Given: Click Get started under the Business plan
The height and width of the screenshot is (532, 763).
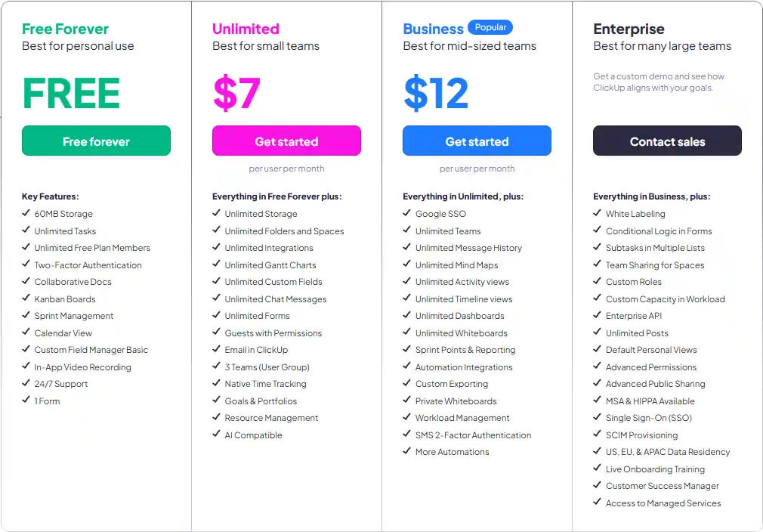Looking at the screenshot, I should point(477,141).
